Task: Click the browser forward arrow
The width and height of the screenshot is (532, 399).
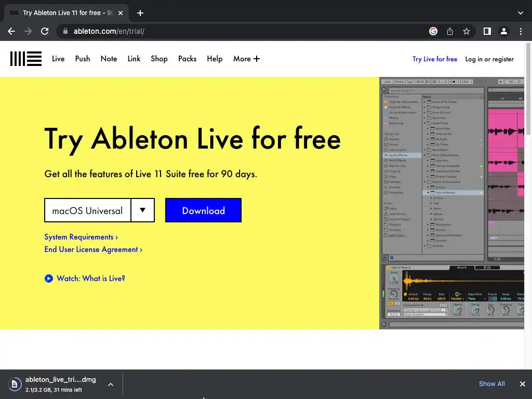Action: 28,31
